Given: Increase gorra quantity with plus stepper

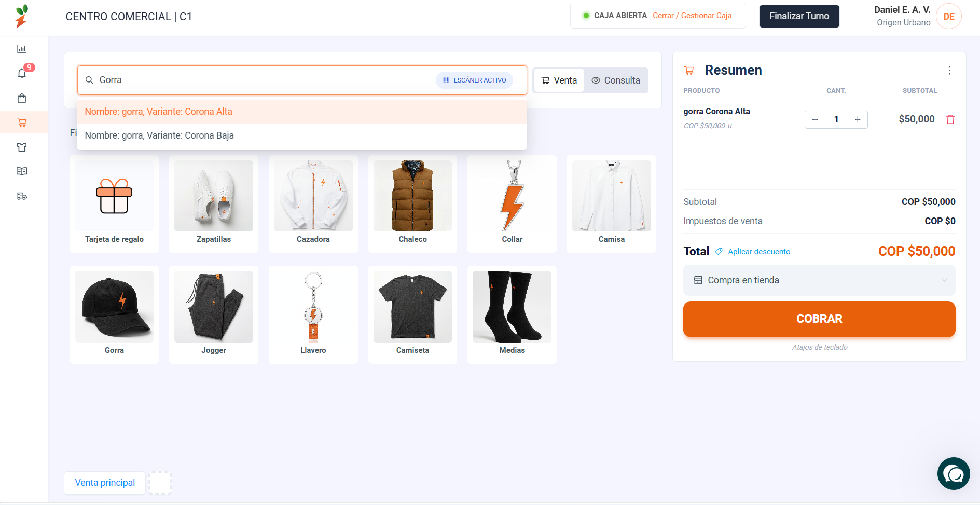Looking at the screenshot, I should (x=858, y=119).
